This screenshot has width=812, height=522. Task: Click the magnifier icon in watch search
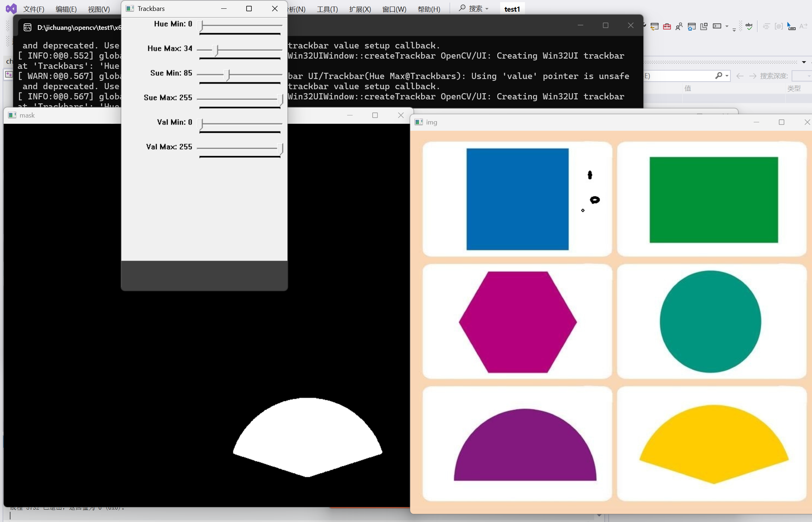[718, 76]
